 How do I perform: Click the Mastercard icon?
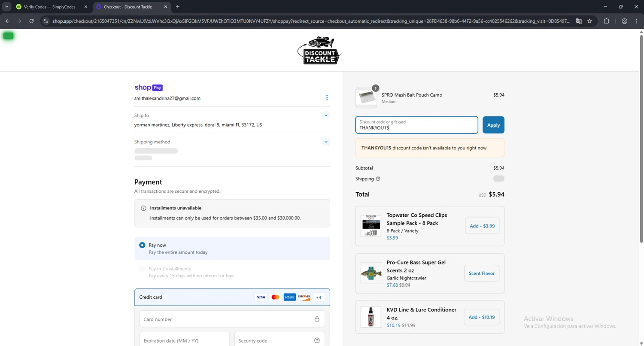(275, 297)
